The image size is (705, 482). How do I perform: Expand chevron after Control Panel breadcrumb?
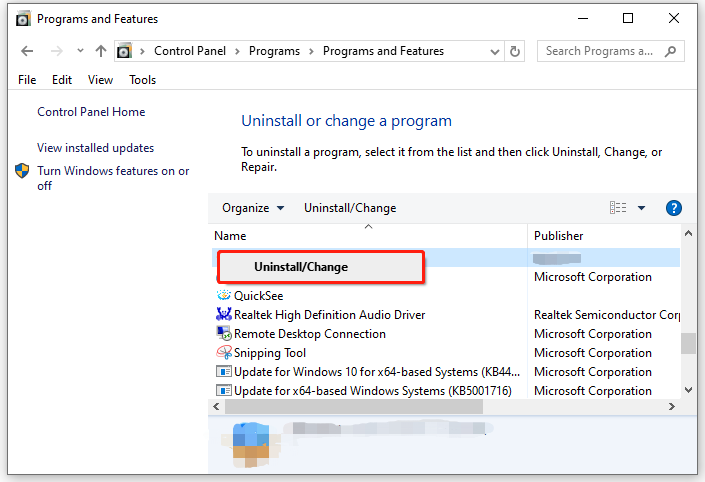coord(237,51)
